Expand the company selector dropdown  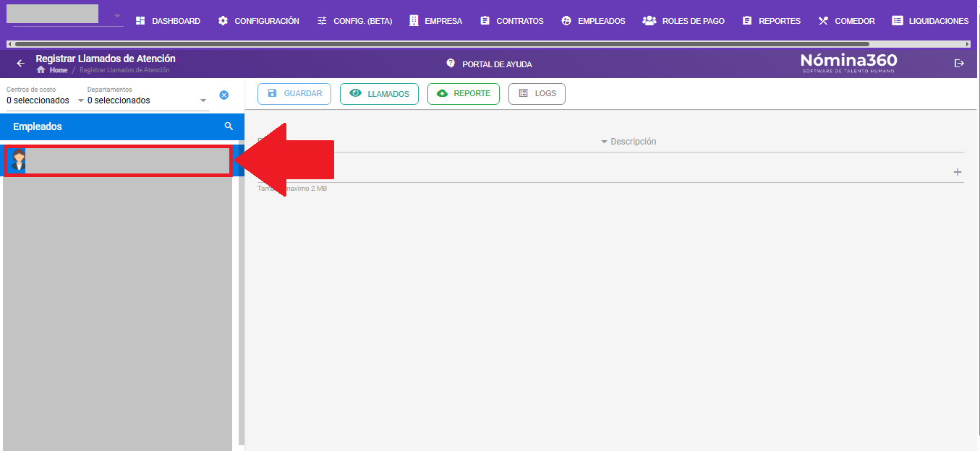click(117, 16)
